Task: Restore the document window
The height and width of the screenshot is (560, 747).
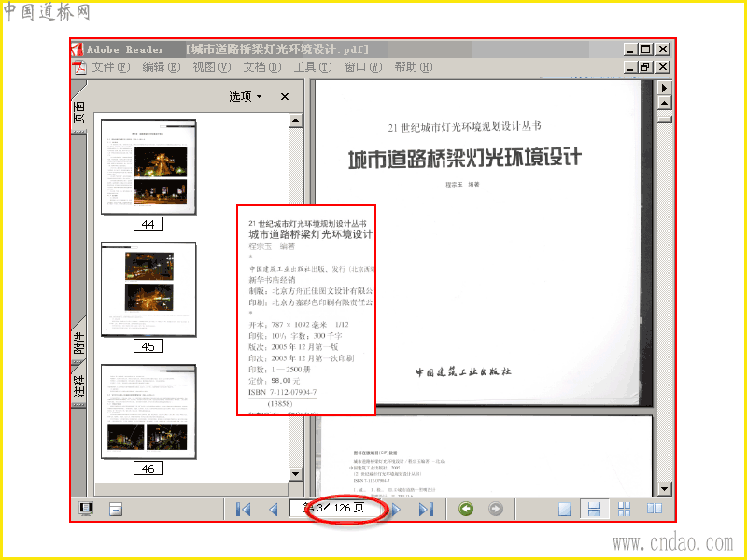Action: [645, 67]
